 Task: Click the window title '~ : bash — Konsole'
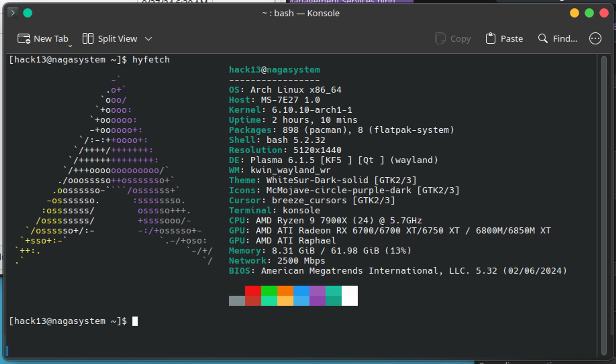pyautogui.click(x=301, y=13)
